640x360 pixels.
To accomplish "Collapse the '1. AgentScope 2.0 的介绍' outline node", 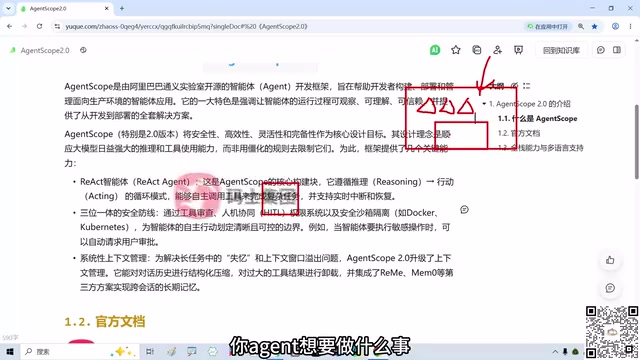I will pos(484,104).
